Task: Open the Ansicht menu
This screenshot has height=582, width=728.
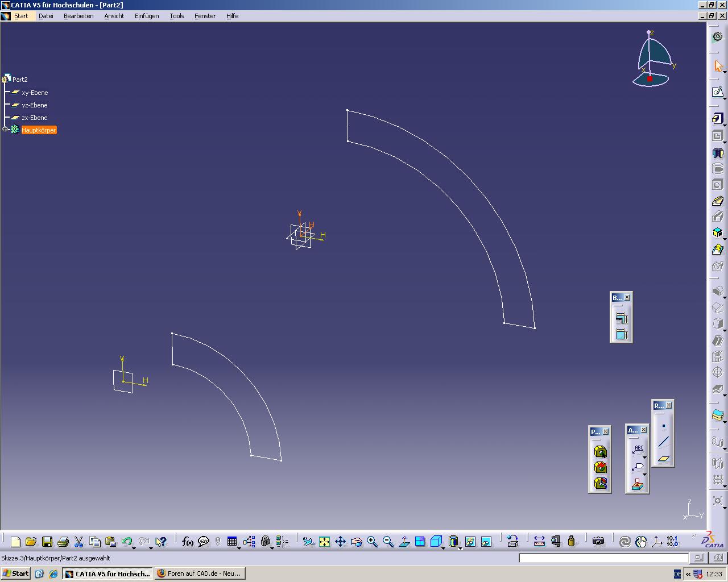Action: [114, 16]
